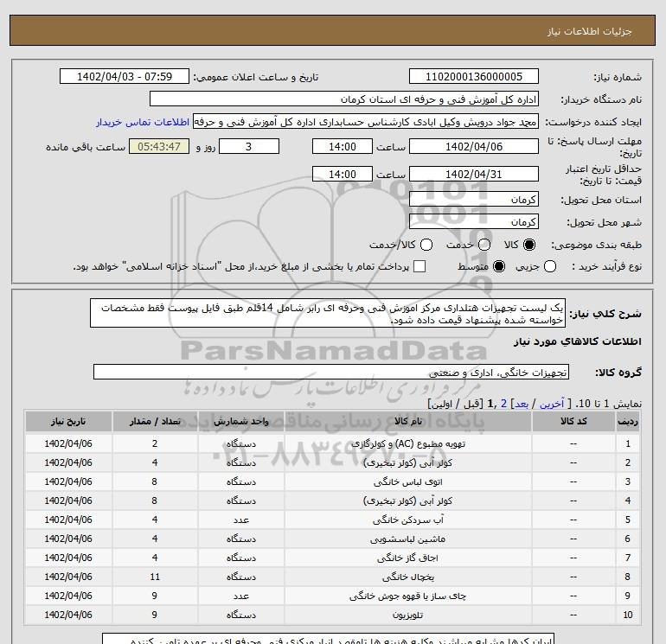Select row 2 کولر آبی (کولر تبخیری)
The width and height of the screenshot is (666, 644).
(x=332, y=462)
